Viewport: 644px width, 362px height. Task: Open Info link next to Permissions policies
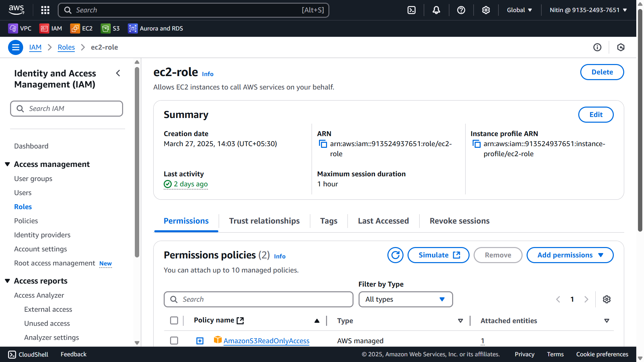pos(280,256)
